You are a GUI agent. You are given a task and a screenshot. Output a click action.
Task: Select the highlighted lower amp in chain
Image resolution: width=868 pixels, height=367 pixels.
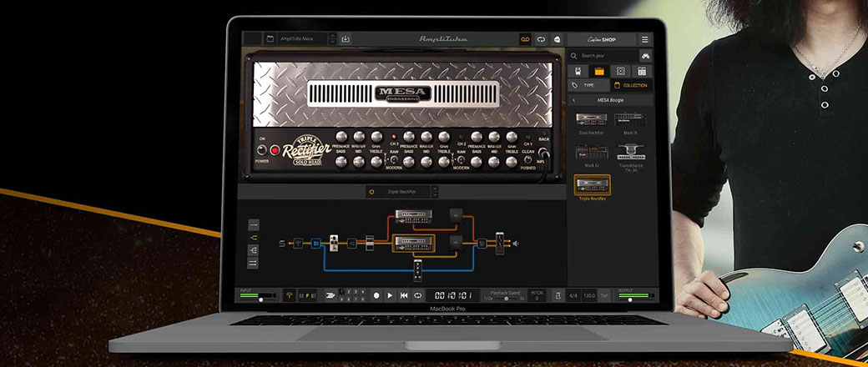(x=413, y=243)
